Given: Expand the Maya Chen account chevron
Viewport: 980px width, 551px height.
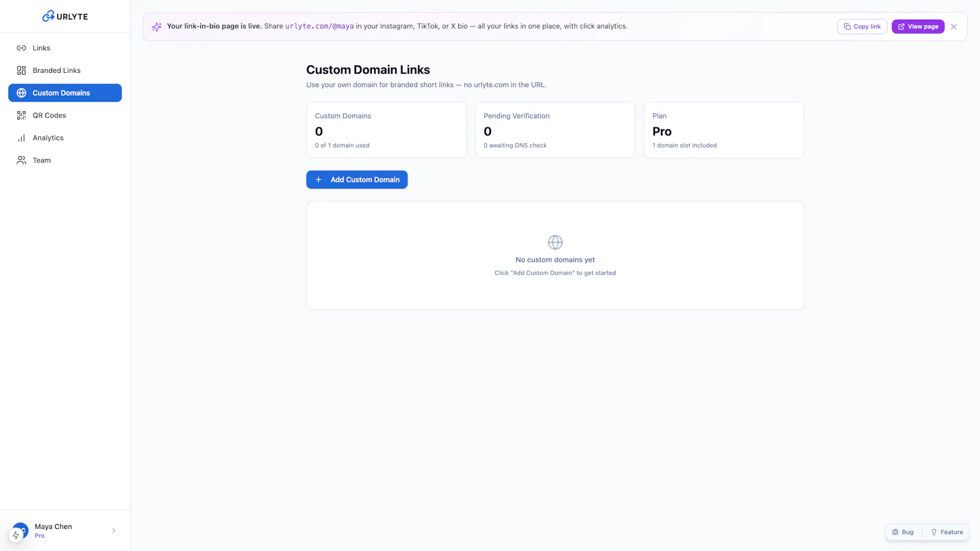Looking at the screenshot, I should click(x=113, y=531).
